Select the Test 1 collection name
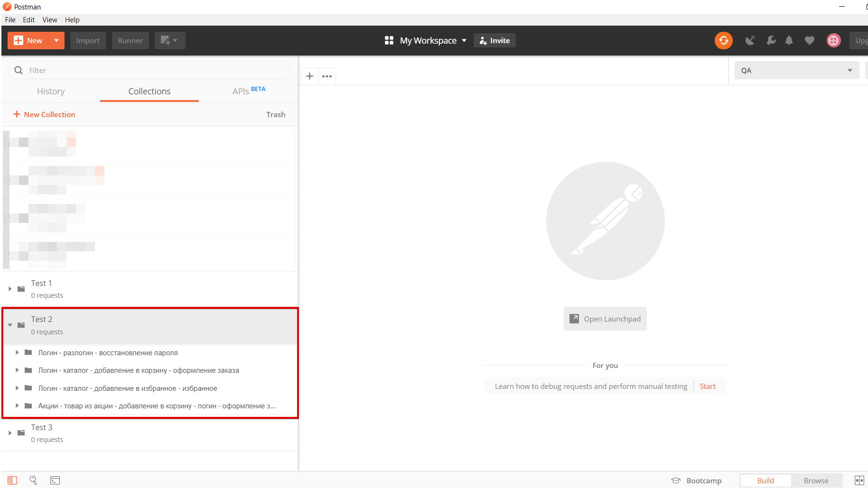The image size is (868, 488). coord(41,283)
